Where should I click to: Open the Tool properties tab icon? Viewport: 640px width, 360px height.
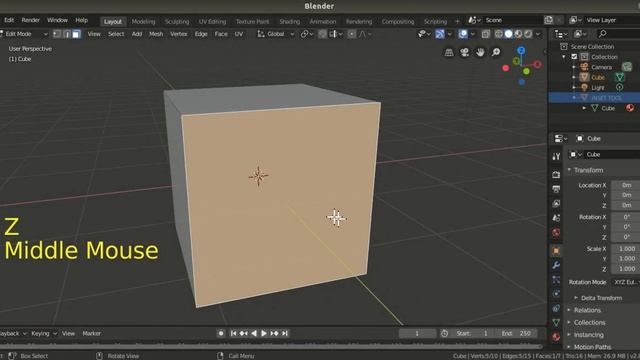click(x=556, y=157)
